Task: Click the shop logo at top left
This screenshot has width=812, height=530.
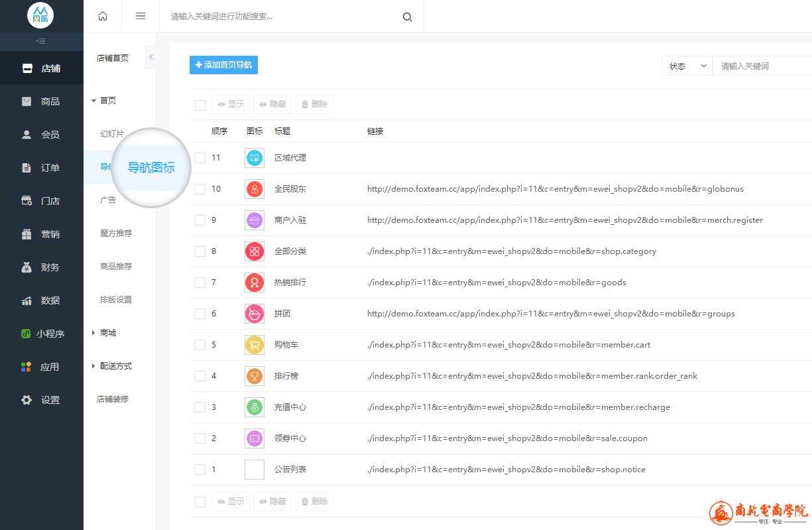Action: [x=40, y=15]
